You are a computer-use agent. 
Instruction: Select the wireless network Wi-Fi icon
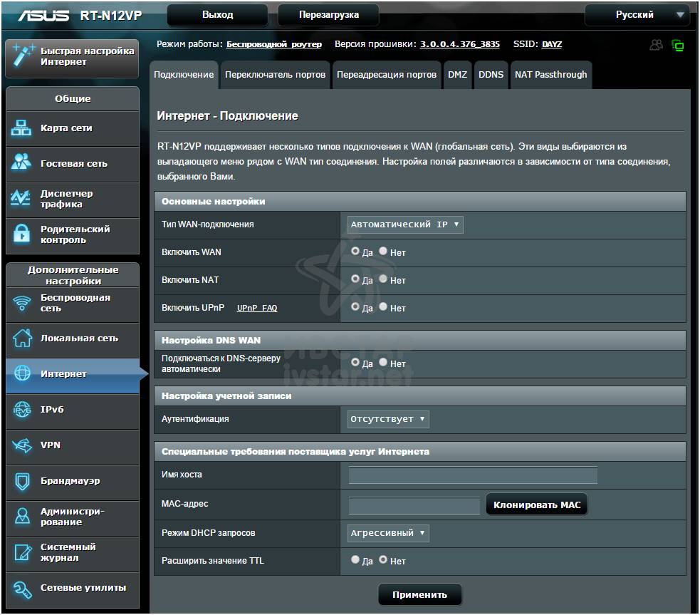tap(22, 304)
